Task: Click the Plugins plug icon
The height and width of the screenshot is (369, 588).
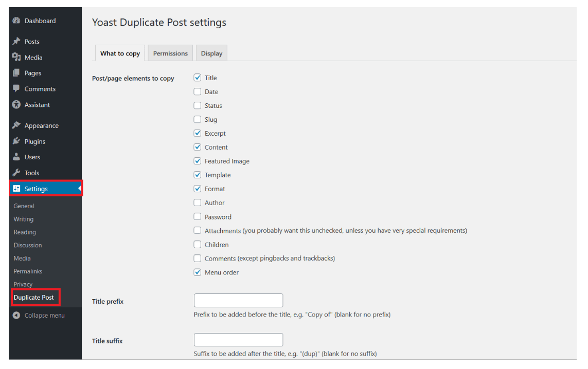Action: [x=16, y=141]
